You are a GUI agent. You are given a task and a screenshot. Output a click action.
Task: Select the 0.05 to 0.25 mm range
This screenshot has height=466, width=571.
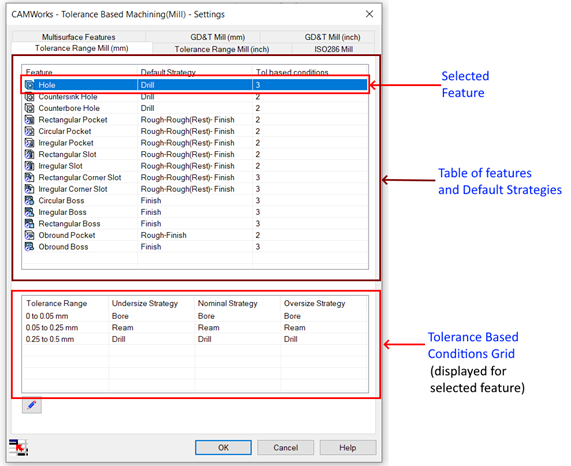(x=52, y=328)
